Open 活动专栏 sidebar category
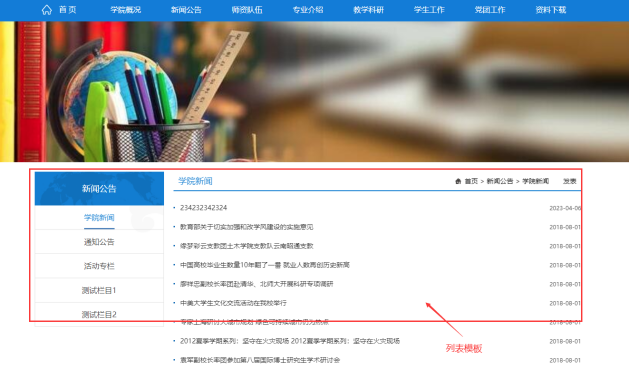This screenshot has width=629, height=370. coord(99,266)
